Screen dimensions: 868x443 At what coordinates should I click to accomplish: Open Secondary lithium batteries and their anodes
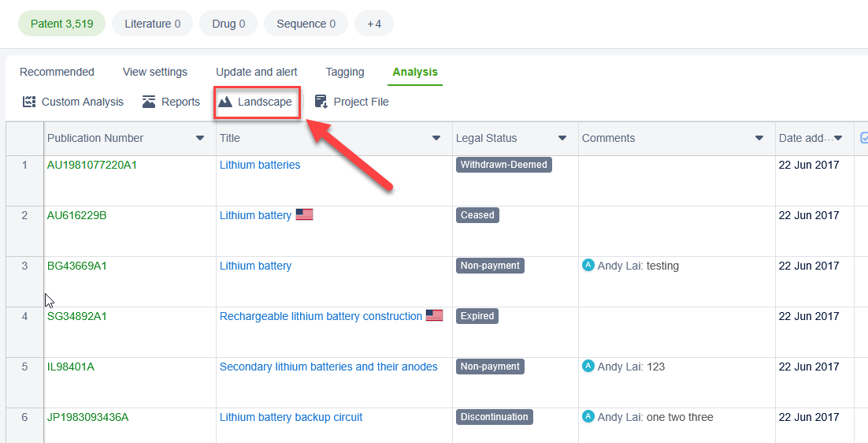(328, 367)
